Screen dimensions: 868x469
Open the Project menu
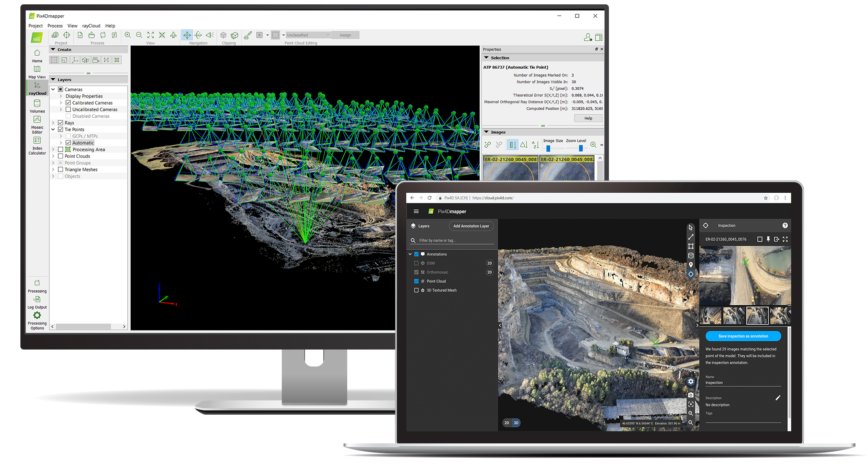(x=36, y=26)
